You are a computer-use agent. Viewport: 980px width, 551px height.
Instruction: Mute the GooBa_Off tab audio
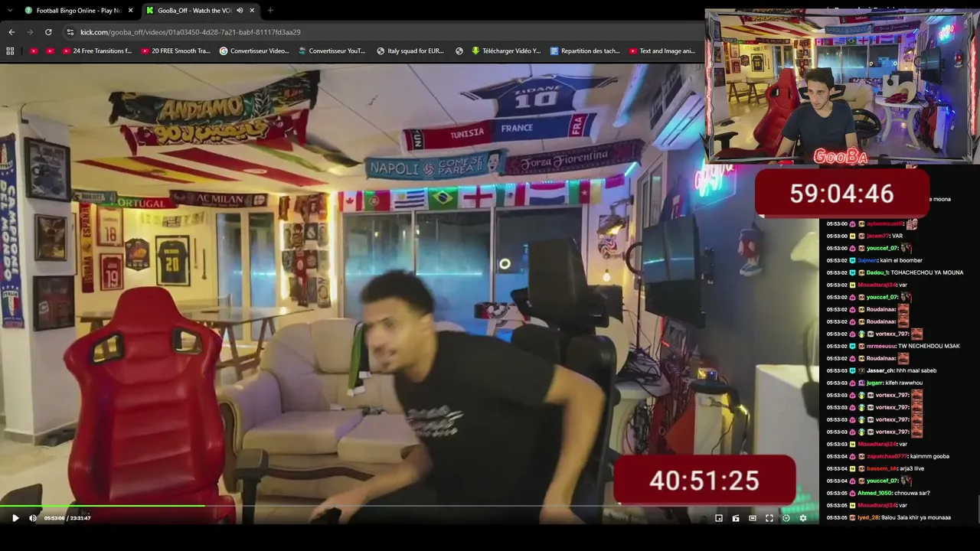(240, 11)
